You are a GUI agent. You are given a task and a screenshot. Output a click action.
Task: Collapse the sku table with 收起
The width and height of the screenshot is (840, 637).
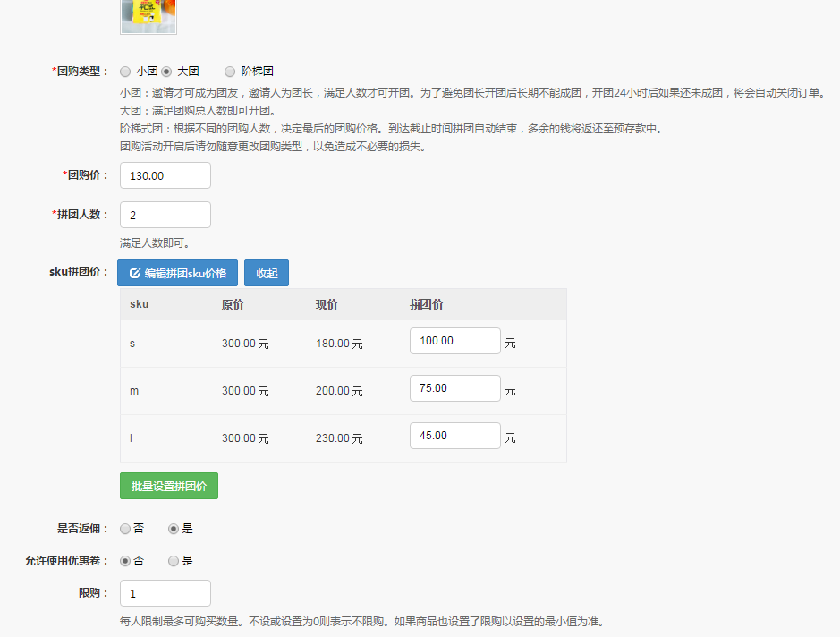pyautogui.click(x=267, y=273)
